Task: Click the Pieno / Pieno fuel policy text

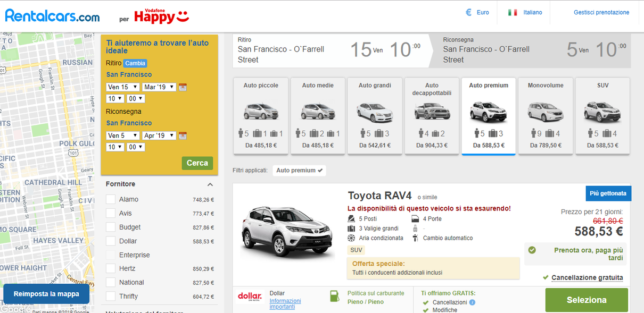Action: (365, 301)
